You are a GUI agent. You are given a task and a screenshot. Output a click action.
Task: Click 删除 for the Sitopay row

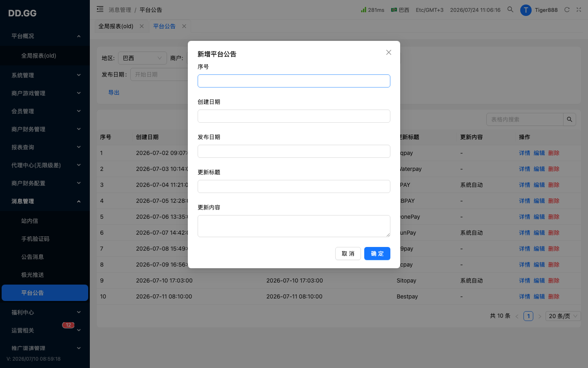(554, 280)
